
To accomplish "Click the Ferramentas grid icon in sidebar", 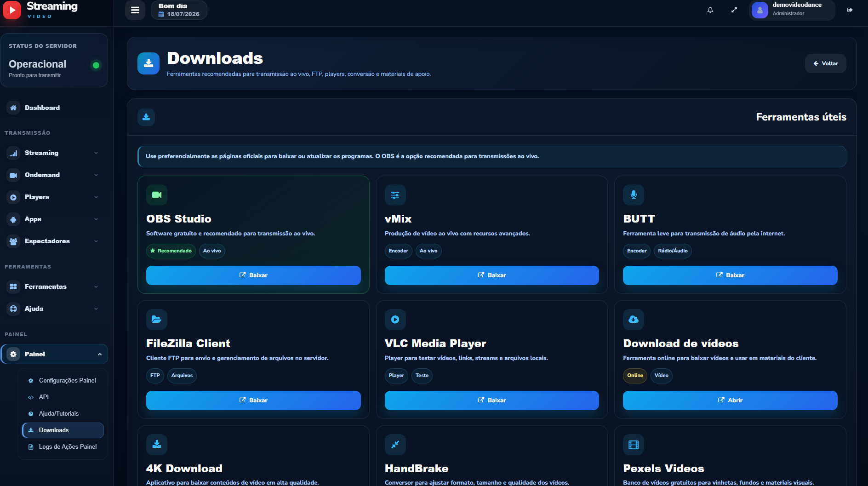I will pos(13,286).
